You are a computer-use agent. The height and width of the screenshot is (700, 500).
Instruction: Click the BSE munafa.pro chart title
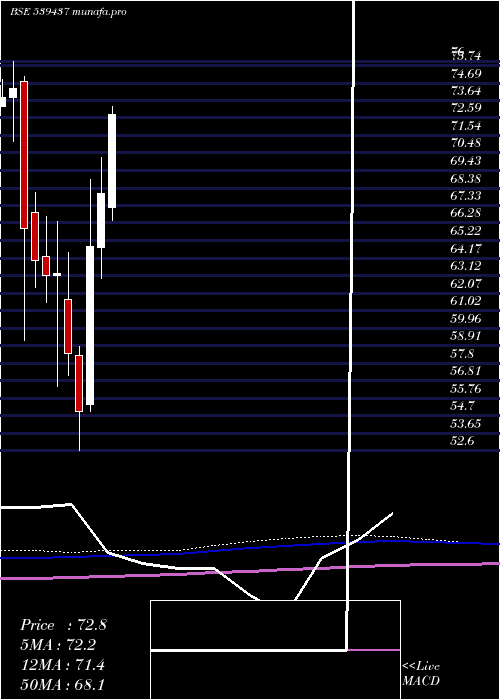68,12
